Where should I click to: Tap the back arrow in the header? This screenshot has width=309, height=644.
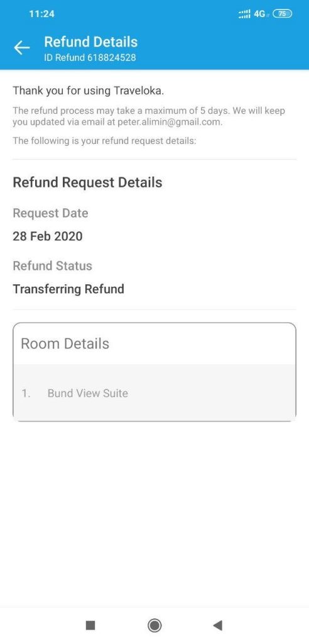pos(22,48)
